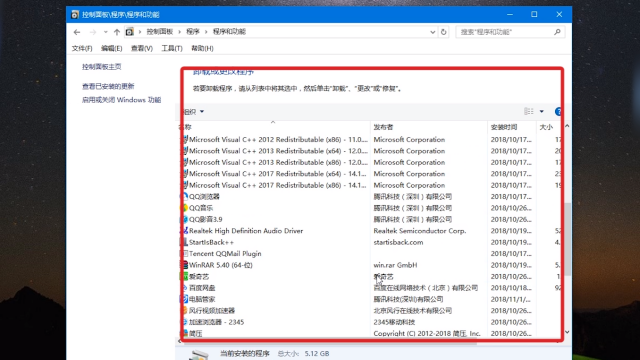640x360 pixels.
Task: Maximize the Programs and Features window
Action: (x=534, y=14)
